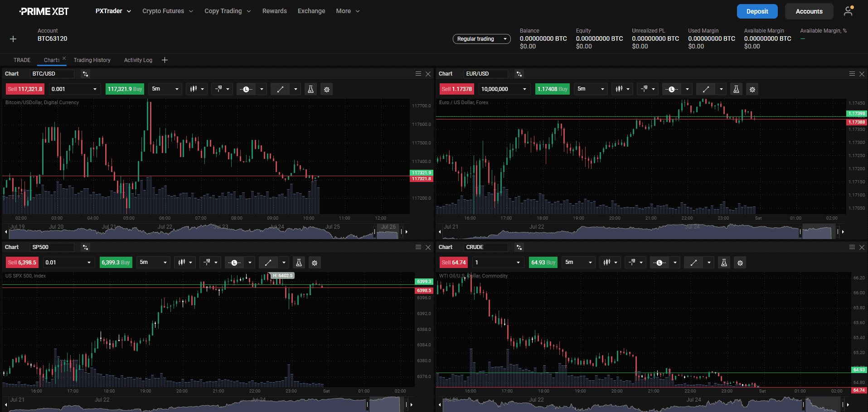The image size is (868, 412).
Task: Open the 5m timeframe dropdown on SP500 chart
Action: 153,263
